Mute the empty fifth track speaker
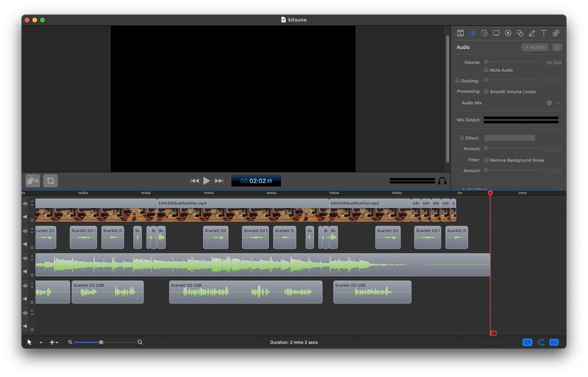 [x=25, y=326]
